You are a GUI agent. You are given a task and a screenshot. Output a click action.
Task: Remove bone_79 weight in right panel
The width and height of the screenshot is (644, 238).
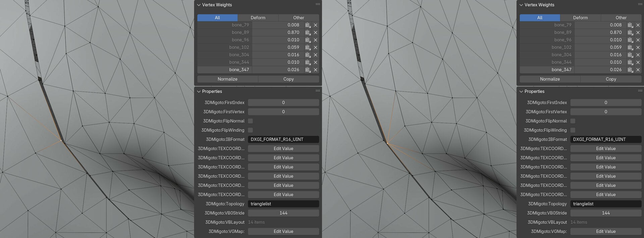[x=638, y=25]
